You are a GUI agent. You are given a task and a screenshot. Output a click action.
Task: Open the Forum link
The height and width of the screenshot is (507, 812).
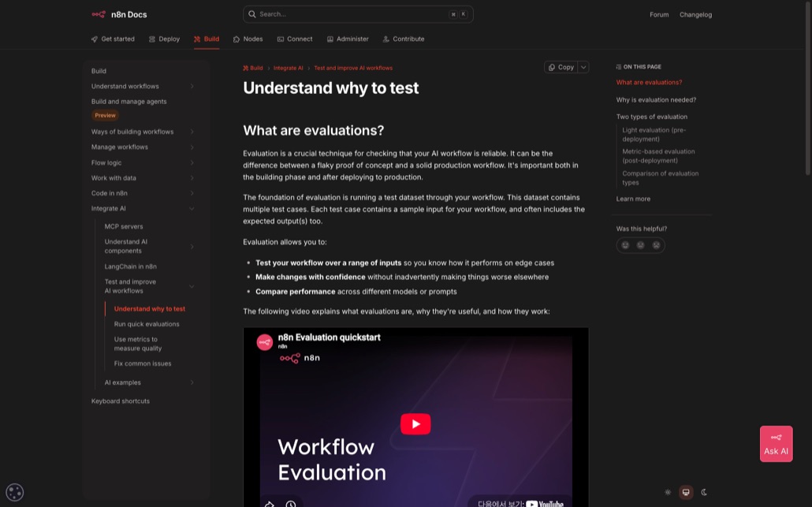[x=659, y=14]
